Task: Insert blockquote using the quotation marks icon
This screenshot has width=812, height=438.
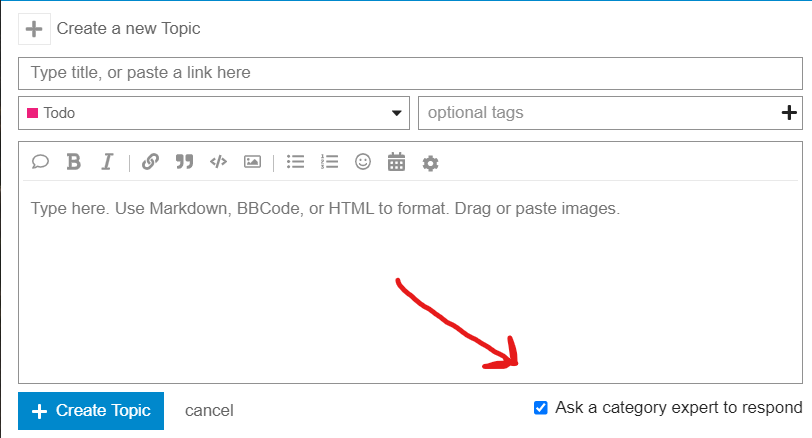Action: pos(184,162)
